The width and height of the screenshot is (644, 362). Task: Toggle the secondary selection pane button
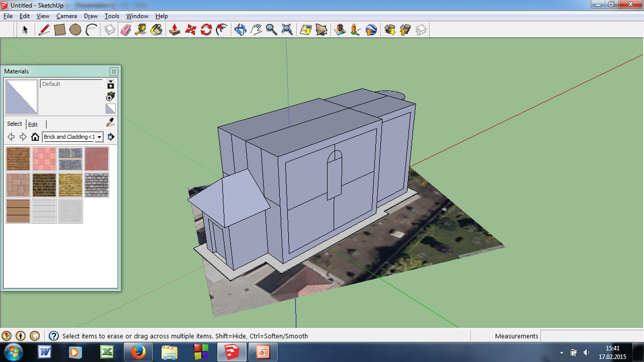[111, 84]
